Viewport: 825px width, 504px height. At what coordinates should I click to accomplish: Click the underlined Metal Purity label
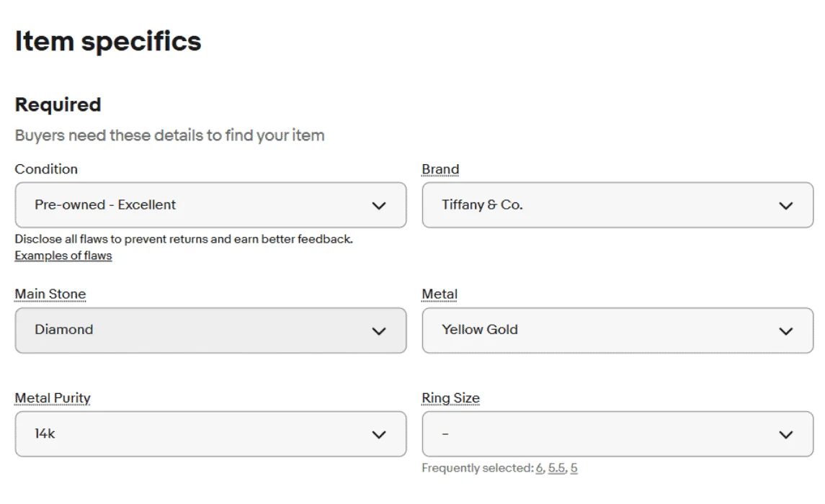pyautogui.click(x=53, y=398)
